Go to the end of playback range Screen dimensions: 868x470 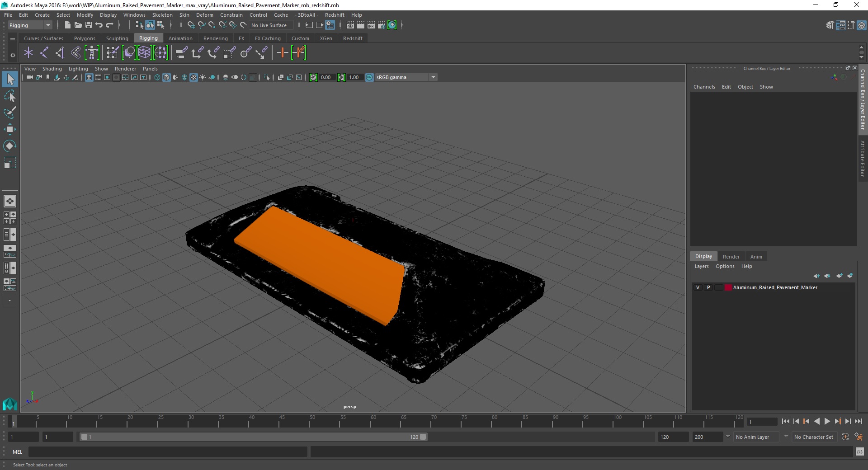[x=858, y=421]
